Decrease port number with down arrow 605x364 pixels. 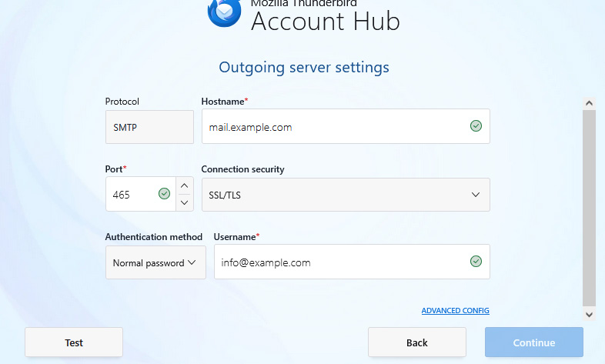[x=185, y=202]
